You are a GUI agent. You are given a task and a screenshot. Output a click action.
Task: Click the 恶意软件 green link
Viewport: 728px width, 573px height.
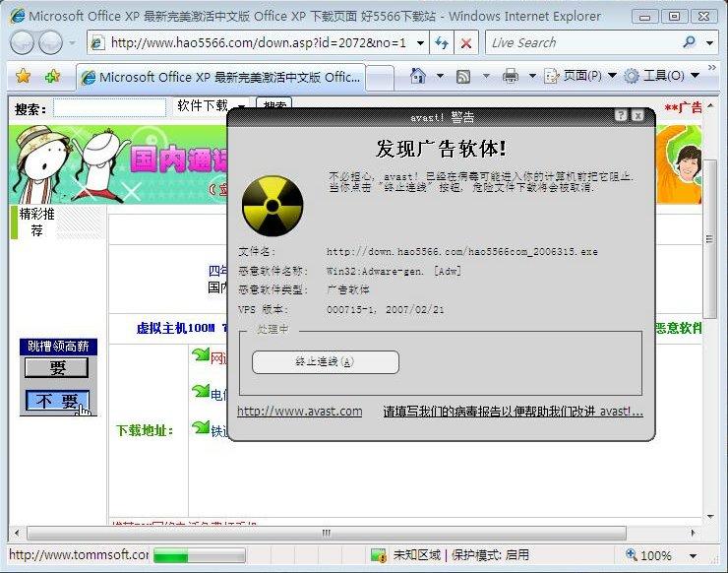tap(678, 328)
